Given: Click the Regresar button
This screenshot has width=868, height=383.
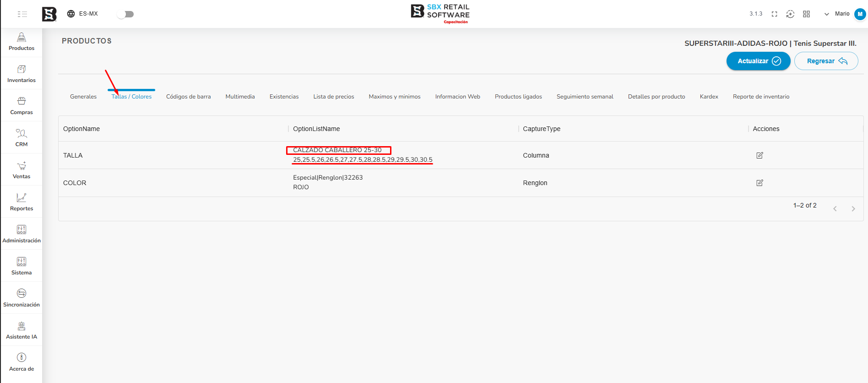Looking at the screenshot, I should pos(826,61).
